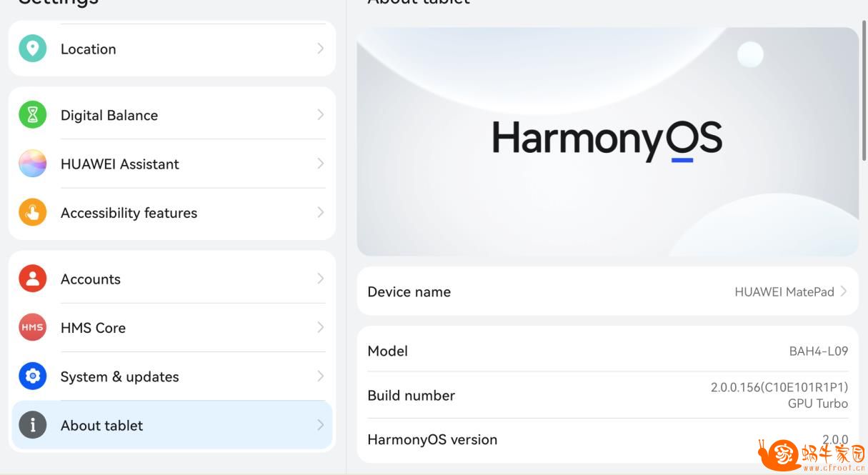Click the HMS Core logo icon
This screenshot has height=475, width=868.
(32, 328)
